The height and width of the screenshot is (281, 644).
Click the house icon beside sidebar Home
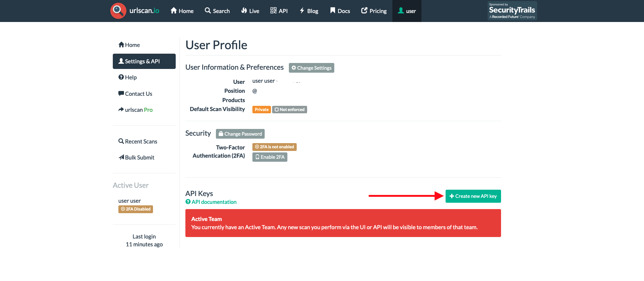[121, 45]
